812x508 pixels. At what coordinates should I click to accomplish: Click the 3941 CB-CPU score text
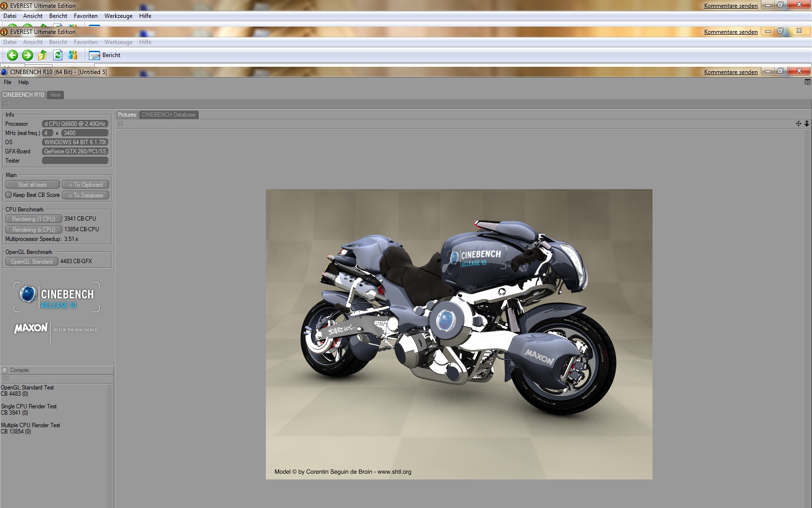[x=80, y=219]
